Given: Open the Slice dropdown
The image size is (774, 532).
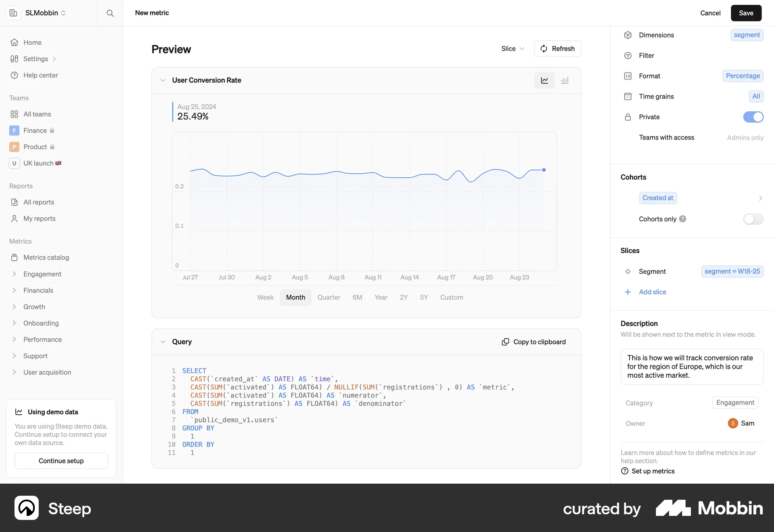Looking at the screenshot, I should click(512, 49).
